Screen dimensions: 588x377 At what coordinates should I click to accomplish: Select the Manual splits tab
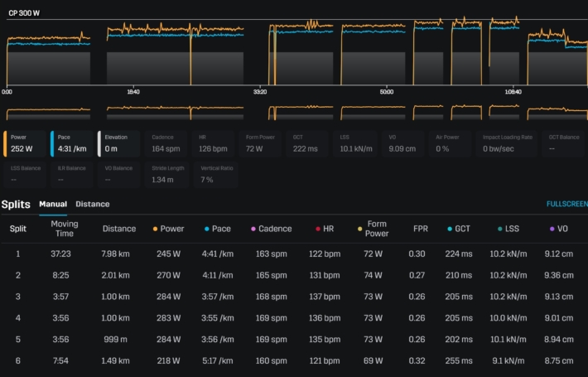[x=53, y=204]
